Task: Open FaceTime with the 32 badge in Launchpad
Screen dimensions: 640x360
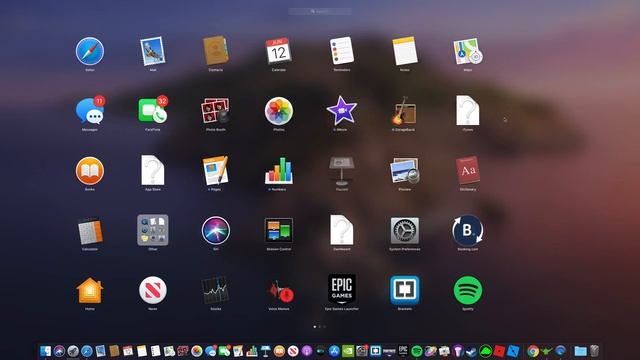Action: (153, 111)
